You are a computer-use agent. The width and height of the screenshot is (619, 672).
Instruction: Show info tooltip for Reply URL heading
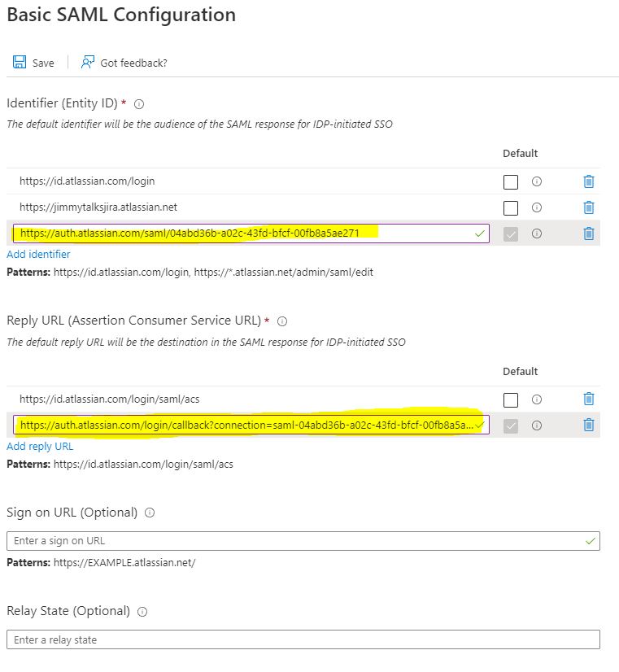coord(282,321)
